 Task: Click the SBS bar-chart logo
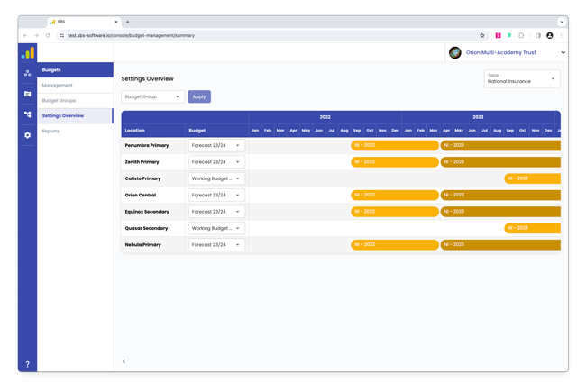tap(28, 53)
